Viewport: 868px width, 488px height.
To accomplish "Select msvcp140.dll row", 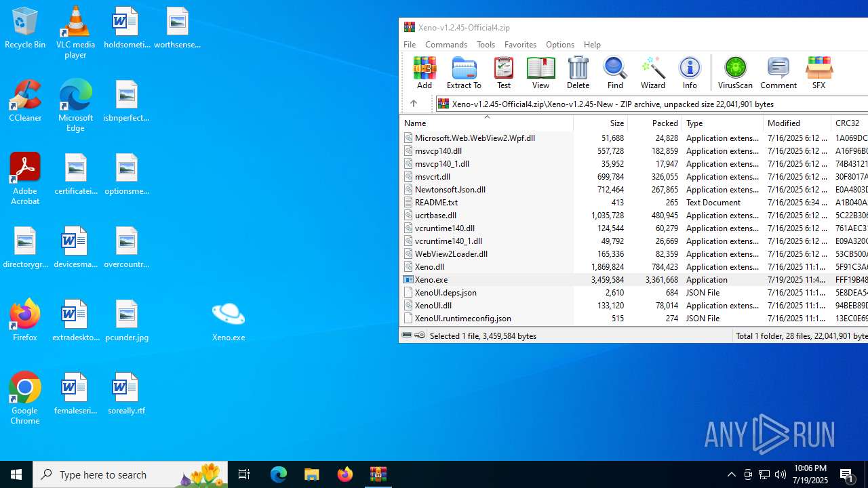I will pyautogui.click(x=633, y=150).
